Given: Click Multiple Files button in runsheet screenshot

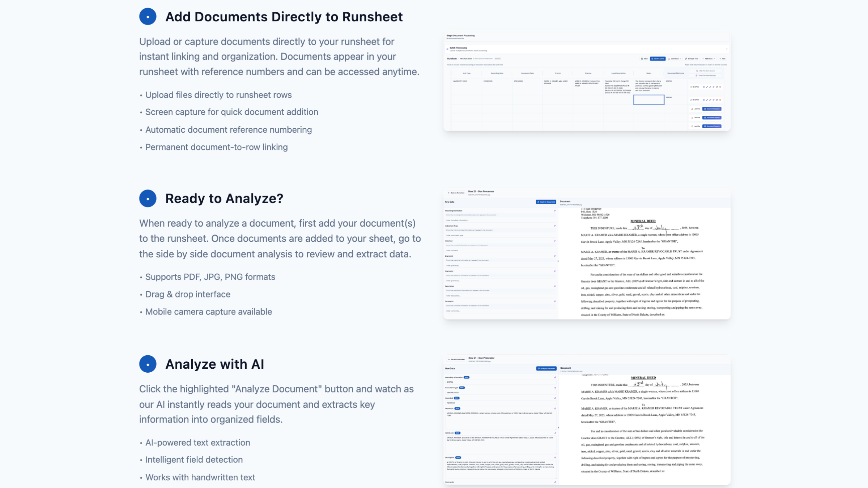Looking at the screenshot, I should tap(692, 59).
